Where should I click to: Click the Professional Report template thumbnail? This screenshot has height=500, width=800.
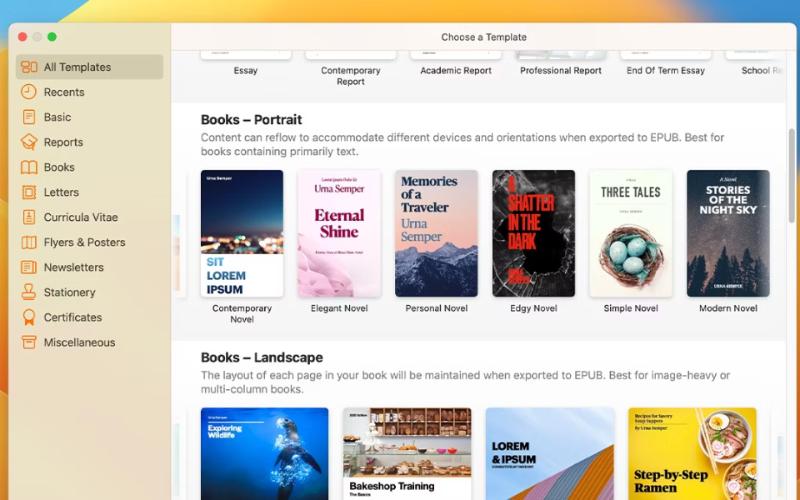tap(561, 55)
